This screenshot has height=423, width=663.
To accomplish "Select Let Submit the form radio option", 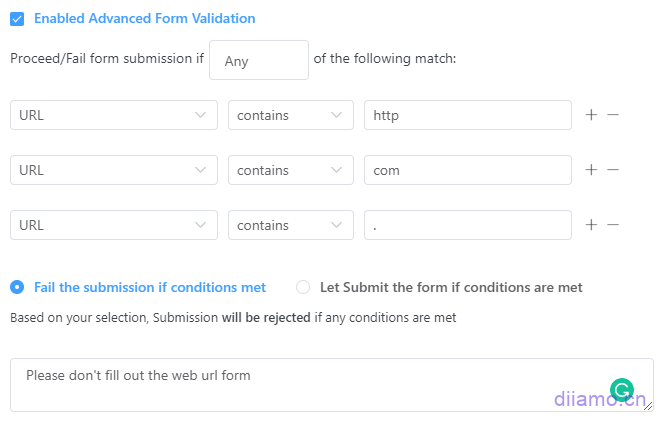I will [303, 287].
